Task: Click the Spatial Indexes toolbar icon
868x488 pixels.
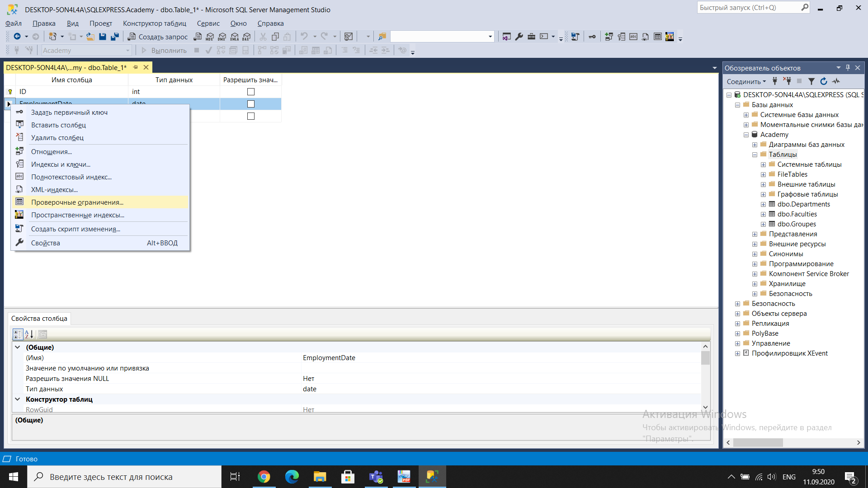Action: [x=670, y=37]
